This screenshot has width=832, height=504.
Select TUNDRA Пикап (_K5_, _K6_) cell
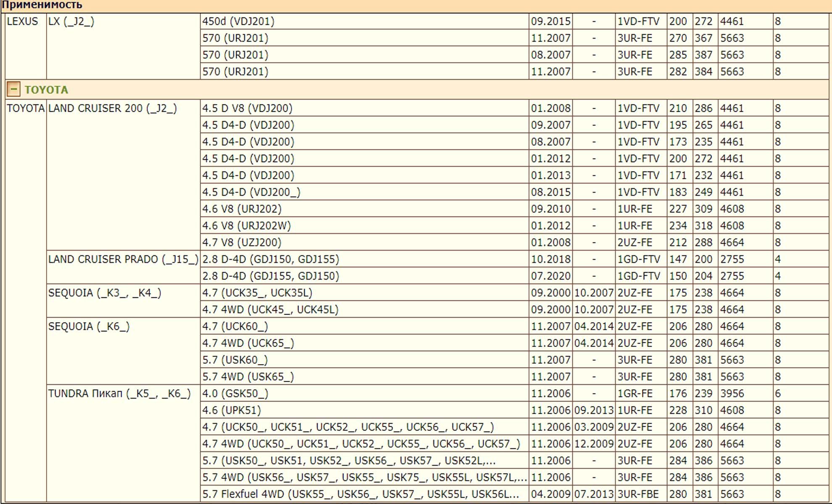point(123,444)
